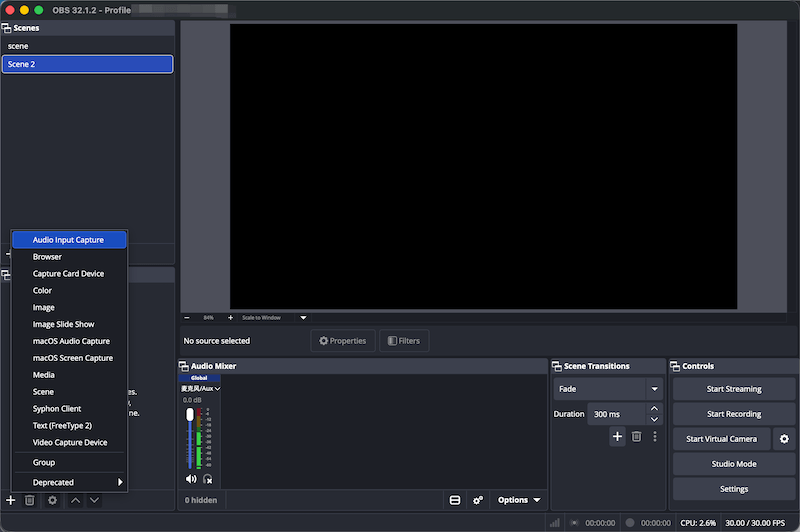Open the Fade transition dropdown
The height and width of the screenshot is (532, 800).
[x=608, y=389]
